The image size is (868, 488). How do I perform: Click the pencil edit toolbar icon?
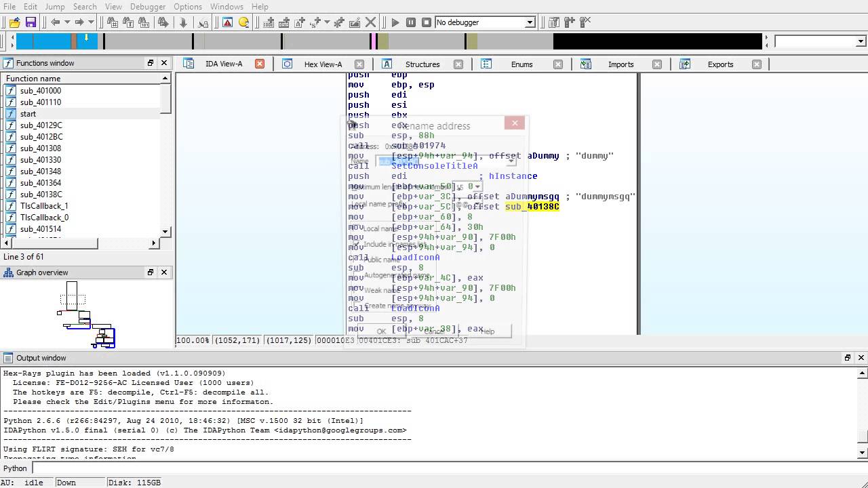355,22
